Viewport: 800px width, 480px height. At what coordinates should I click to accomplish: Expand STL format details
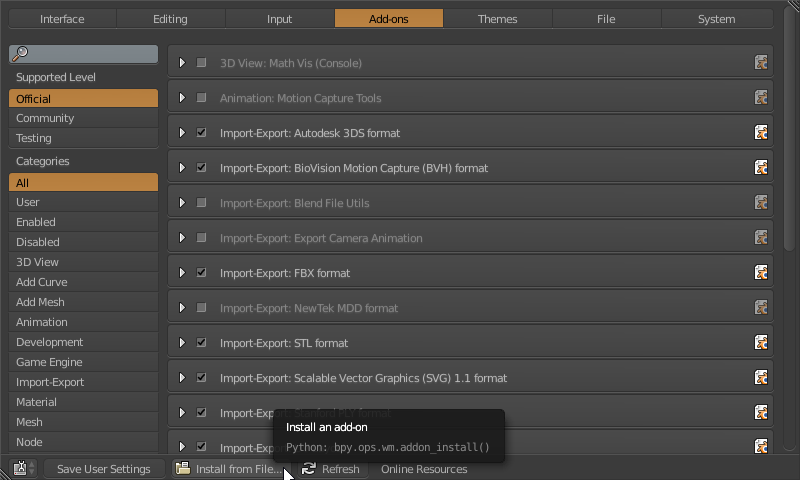182,342
